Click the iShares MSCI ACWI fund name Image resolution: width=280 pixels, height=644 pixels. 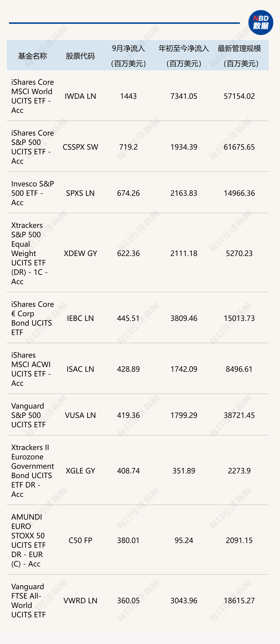[x=31, y=369]
